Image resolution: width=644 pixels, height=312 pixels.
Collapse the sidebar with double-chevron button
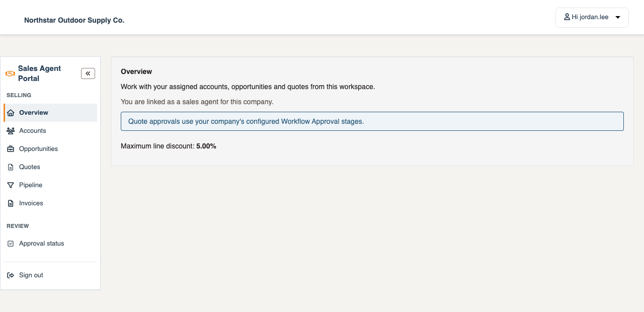(88, 73)
